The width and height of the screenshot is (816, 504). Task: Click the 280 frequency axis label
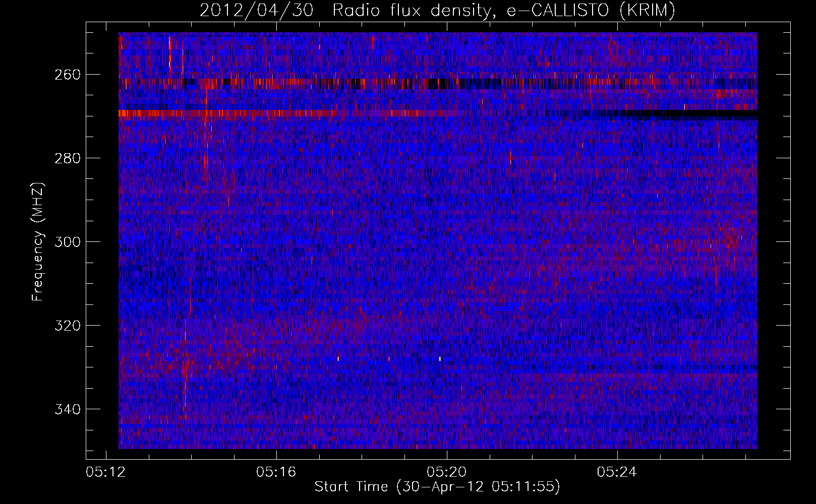67,158
